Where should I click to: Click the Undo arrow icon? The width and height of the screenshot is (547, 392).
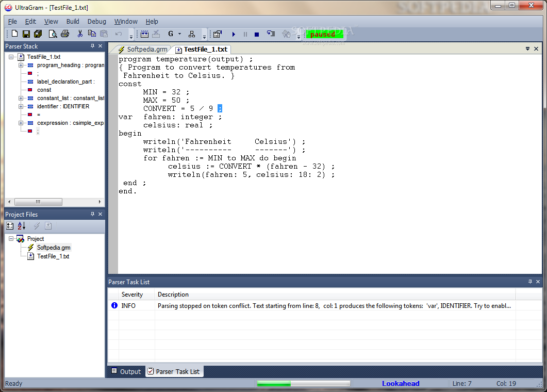(x=119, y=34)
